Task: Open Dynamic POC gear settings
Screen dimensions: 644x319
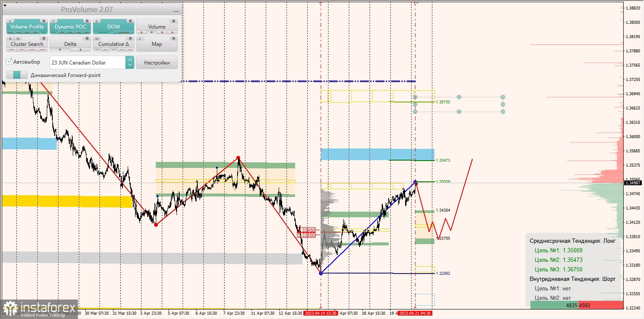Action: click(x=87, y=21)
